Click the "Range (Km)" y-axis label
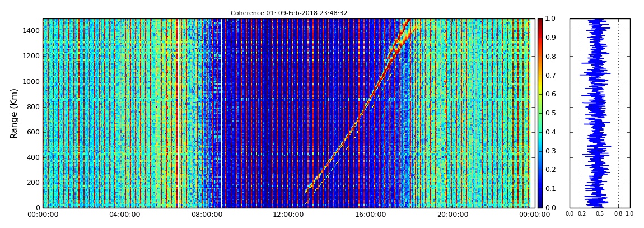644x228 pixels. tap(13, 113)
